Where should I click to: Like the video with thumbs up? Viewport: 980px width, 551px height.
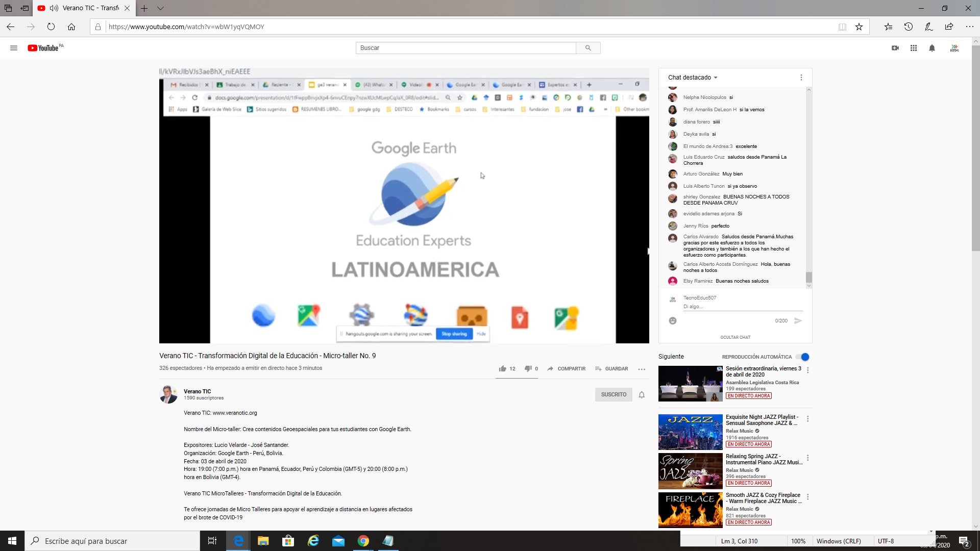click(503, 368)
